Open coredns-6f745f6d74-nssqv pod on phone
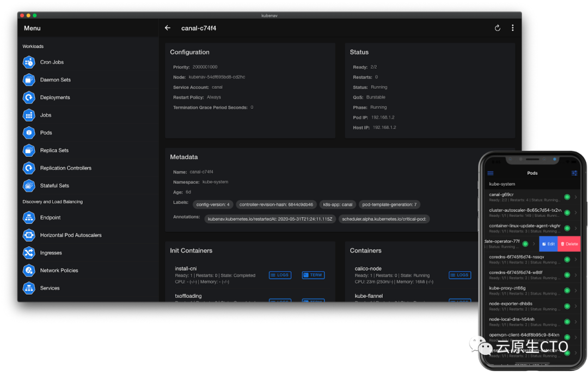Image resolution: width=588 pixels, height=373 pixels. 532,259
